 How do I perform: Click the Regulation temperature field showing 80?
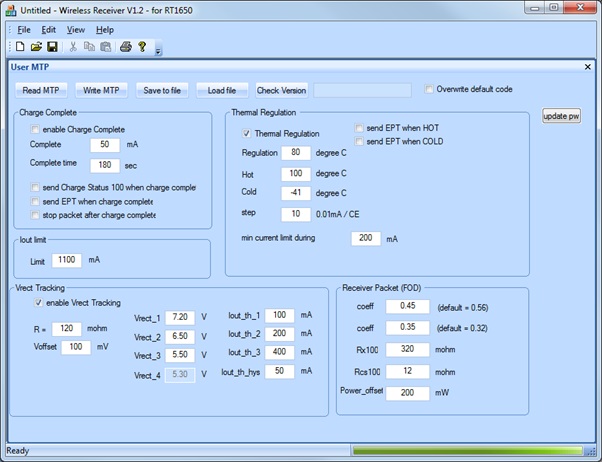[296, 153]
